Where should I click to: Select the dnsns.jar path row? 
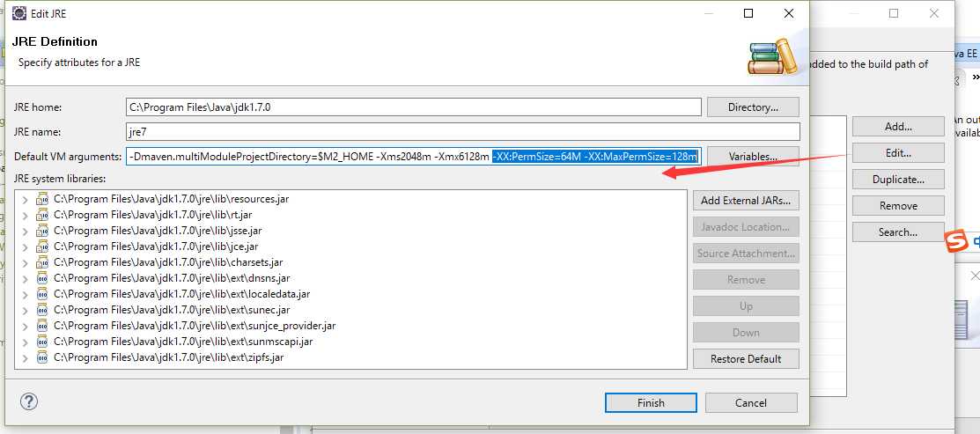(x=172, y=278)
